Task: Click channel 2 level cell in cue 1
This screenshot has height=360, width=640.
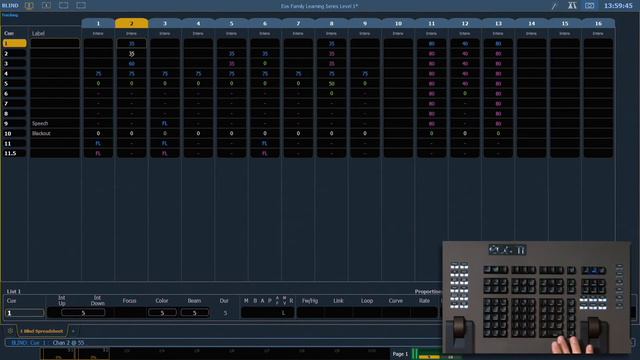Action: point(131,43)
